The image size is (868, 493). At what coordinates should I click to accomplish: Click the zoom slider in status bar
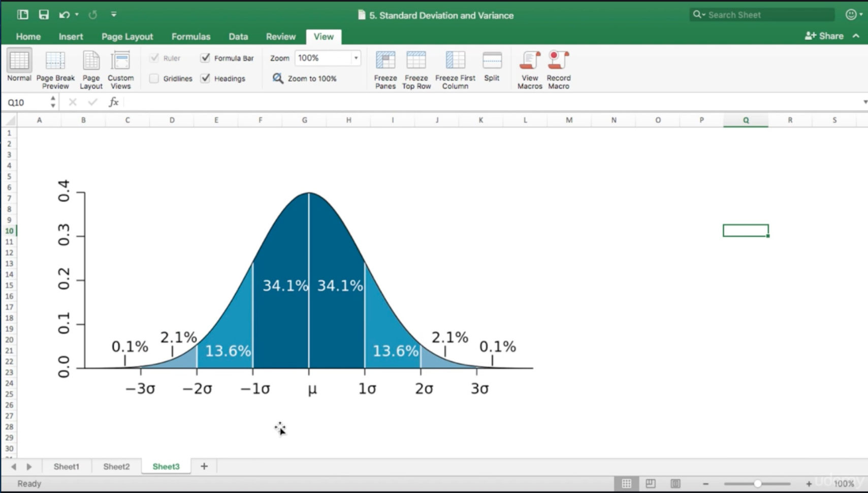pyautogui.click(x=757, y=484)
